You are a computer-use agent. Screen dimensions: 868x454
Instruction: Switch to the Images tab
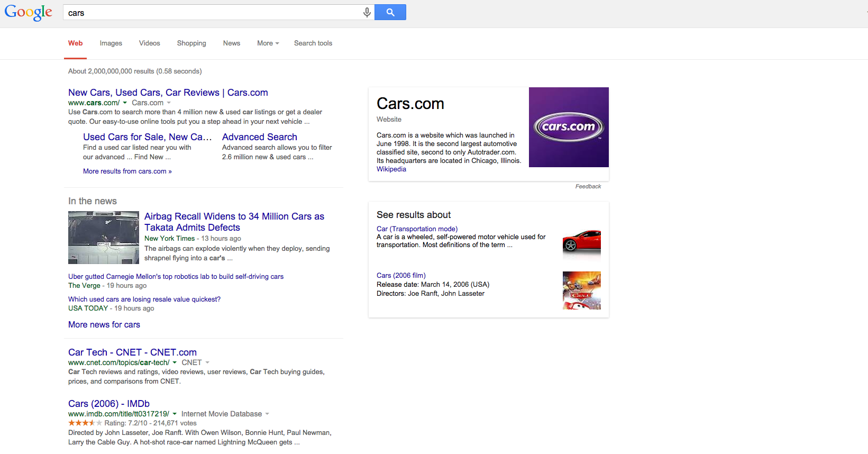[x=111, y=43]
